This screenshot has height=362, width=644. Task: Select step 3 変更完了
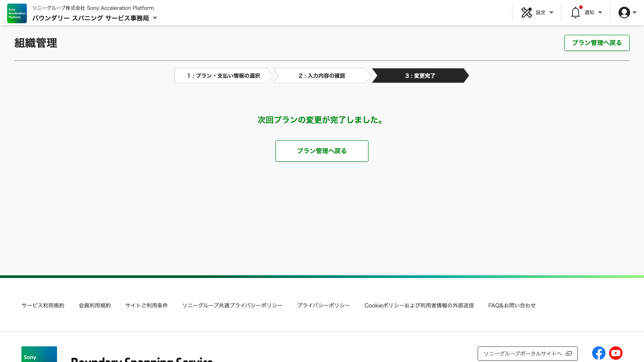[420, 76]
